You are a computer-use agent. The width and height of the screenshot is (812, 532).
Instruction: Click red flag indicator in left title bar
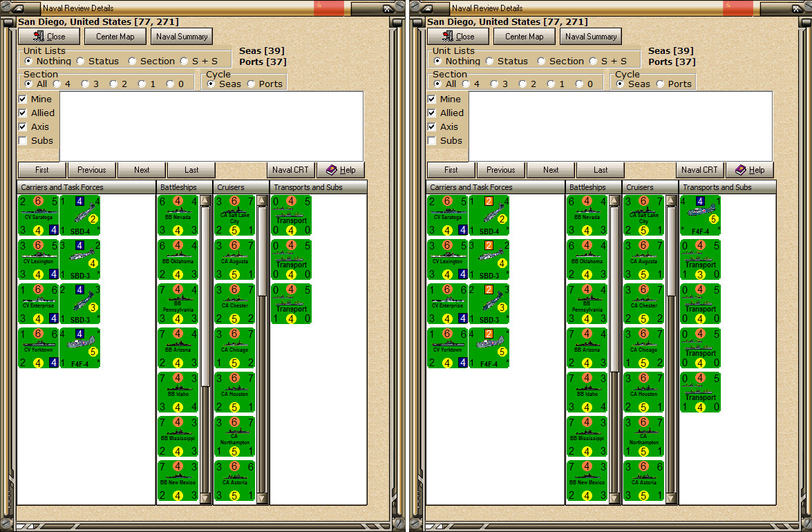click(329, 8)
